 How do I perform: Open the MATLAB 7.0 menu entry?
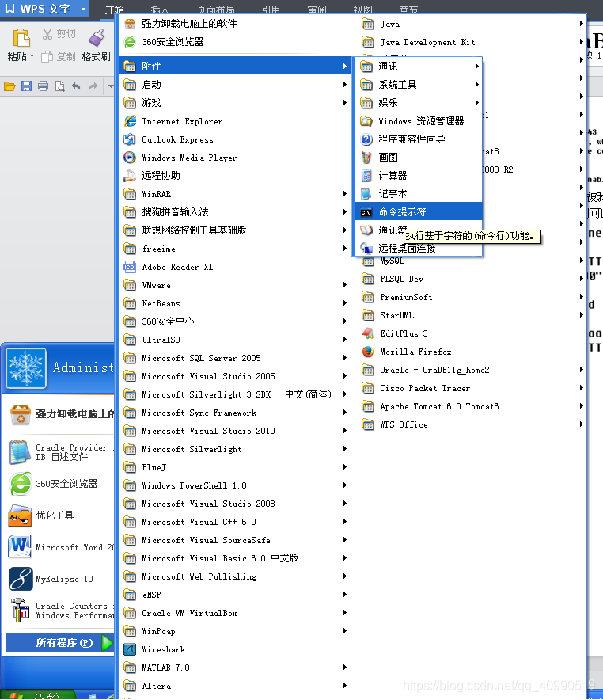coord(234,668)
